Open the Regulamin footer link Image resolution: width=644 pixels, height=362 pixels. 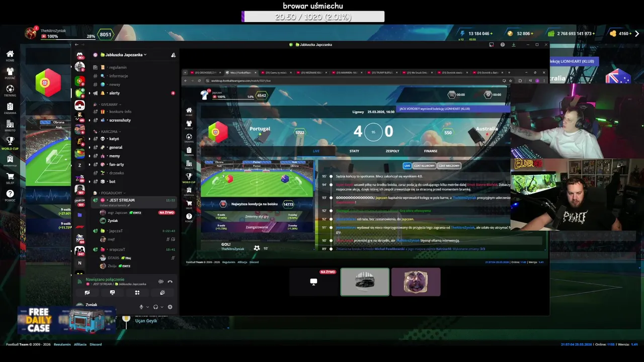coord(62,344)
